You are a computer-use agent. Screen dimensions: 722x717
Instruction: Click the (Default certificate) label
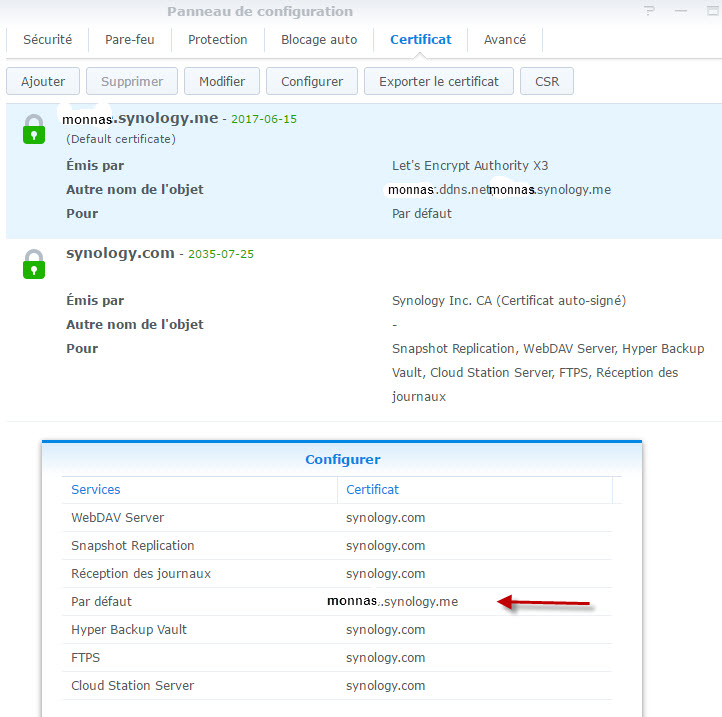(x=121, y=139)
